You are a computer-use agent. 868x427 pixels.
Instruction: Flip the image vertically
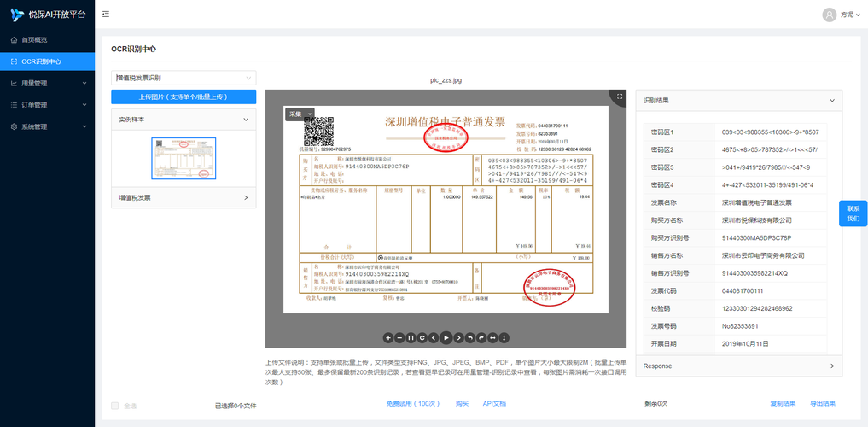[x=504, y=337]
